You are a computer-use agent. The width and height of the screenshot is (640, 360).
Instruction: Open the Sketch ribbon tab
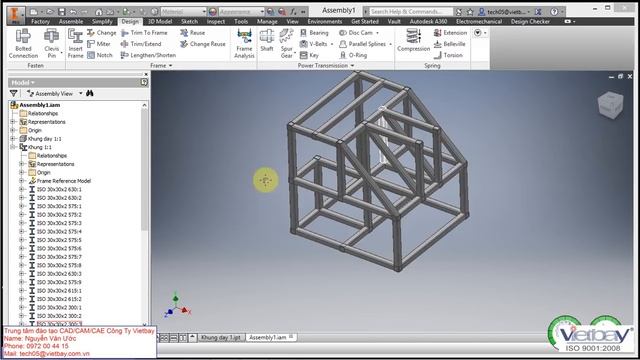click(189, 21)
